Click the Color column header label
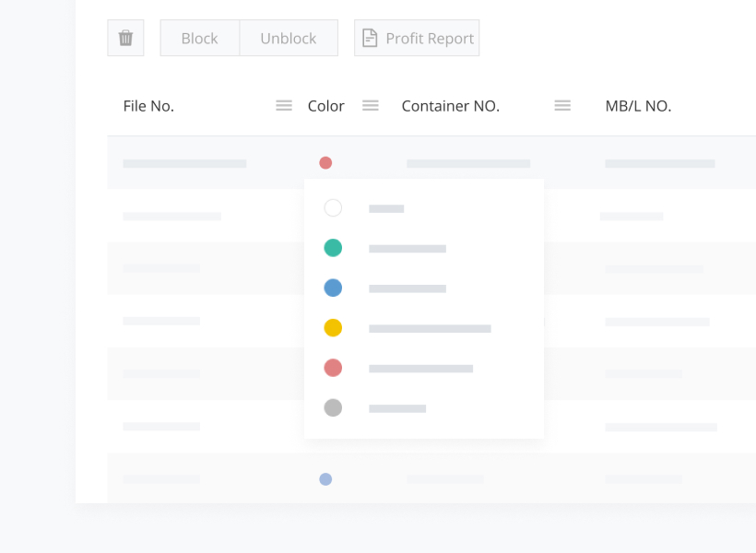Image resolution: width=756 pixels, height=553 pixels. (325, 106)
